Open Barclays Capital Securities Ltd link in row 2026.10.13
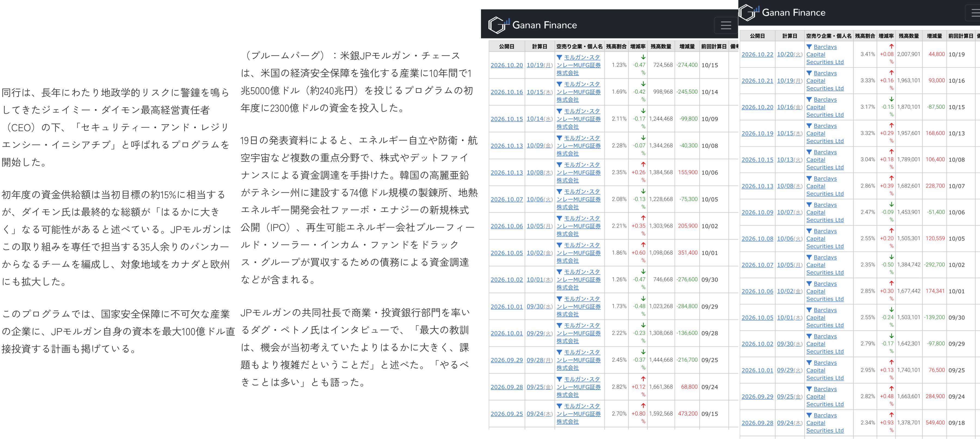 click(825, 186)
